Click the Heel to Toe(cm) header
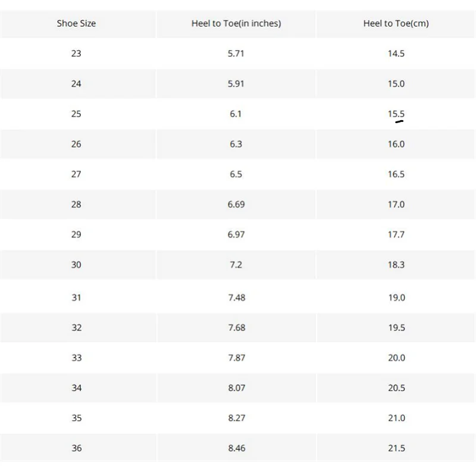The height and width of the screenshot is (476, 476). [x=396, y=24]
